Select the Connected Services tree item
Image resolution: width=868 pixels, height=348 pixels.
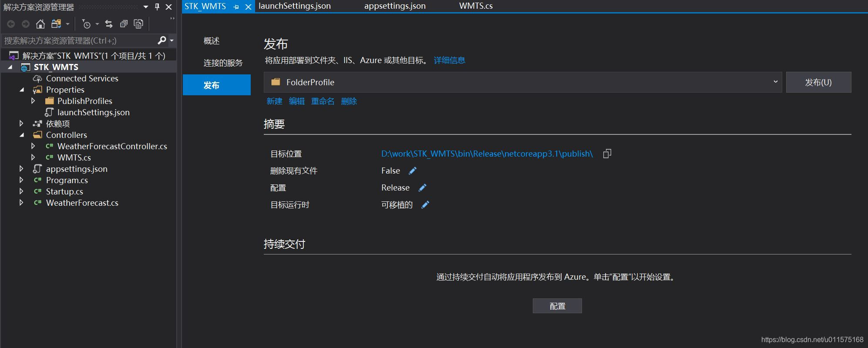(x=82, y=78)
